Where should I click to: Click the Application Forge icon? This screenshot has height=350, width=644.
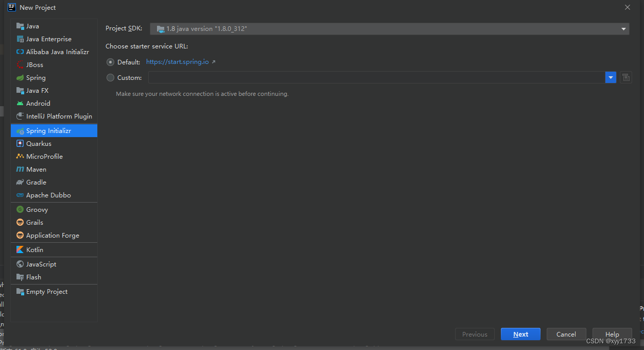[20, 236]
